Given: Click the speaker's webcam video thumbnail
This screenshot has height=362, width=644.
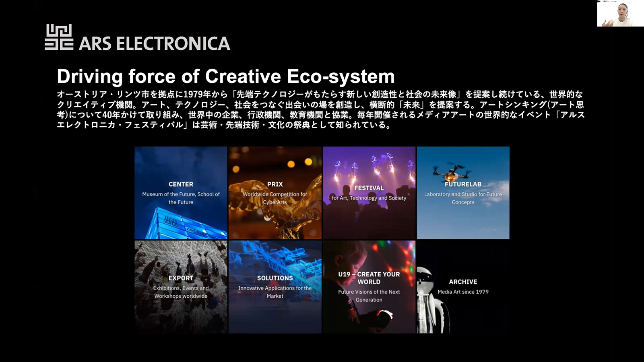Looking at the screenshot, I should pyautogui.click(x=620, y=13).
